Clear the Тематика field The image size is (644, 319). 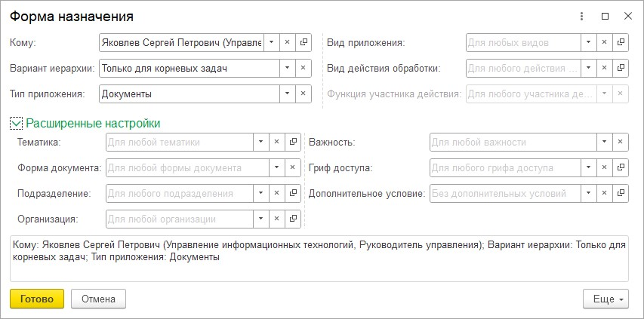(x=276, y=142)
